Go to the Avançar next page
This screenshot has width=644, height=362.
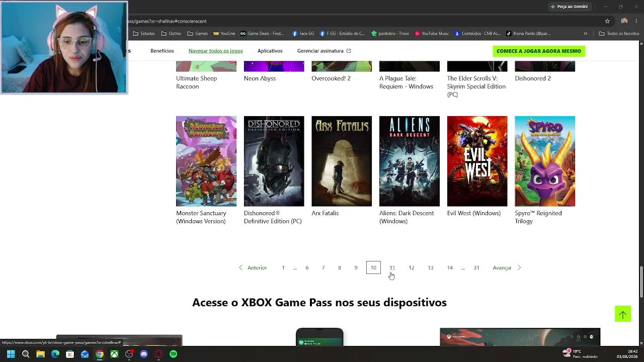pos(507,268)
